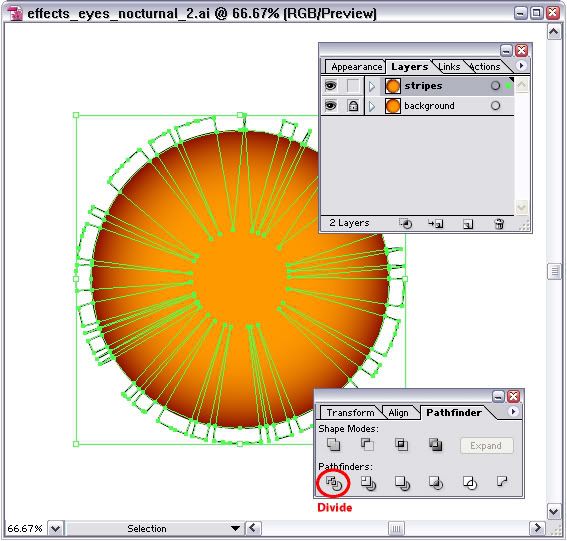Click Make/Release Clipping Mask icon in Layers
Screen dimensions: 567x541
coord(405,224)
